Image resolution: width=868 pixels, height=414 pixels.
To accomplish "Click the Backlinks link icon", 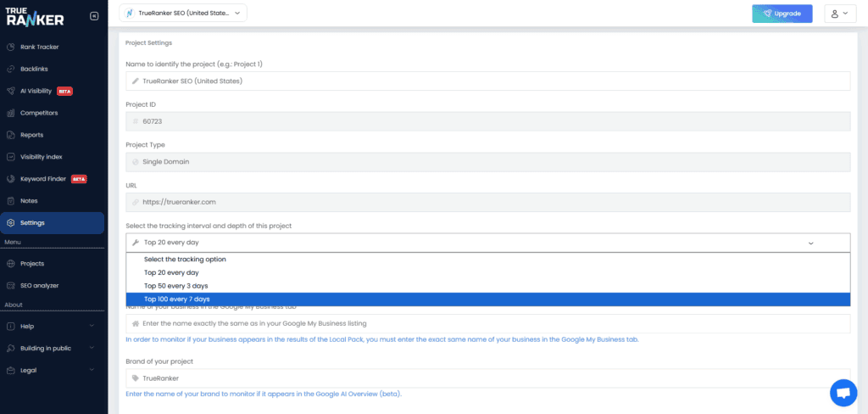I will click(x=10, y=69).
